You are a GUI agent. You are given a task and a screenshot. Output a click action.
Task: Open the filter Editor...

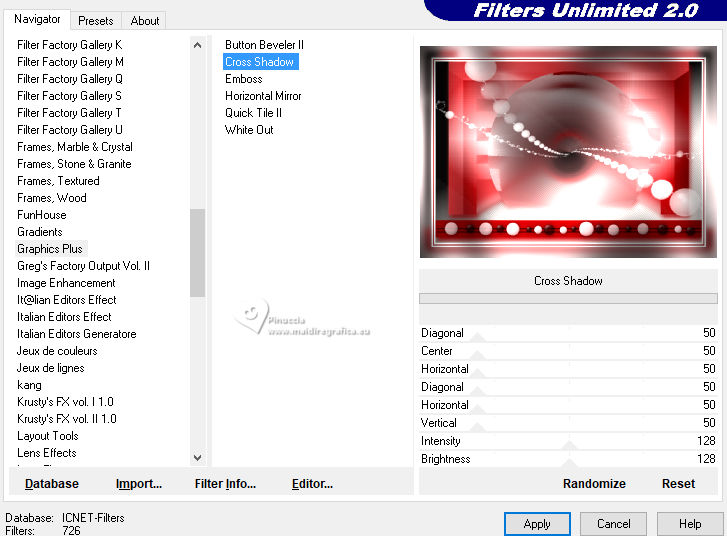(x=312, y=484)
